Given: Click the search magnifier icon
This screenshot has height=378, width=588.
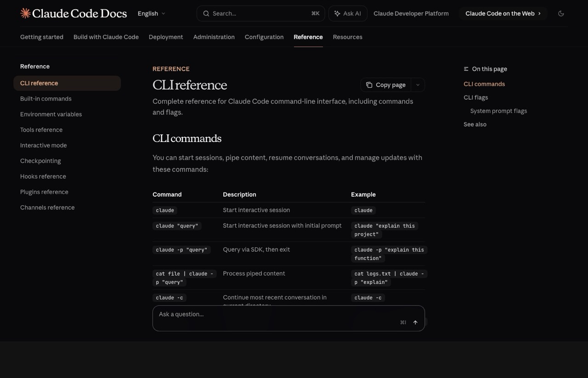Looking at the screenshot, I should pyautogui.click(x=206, y=13).
